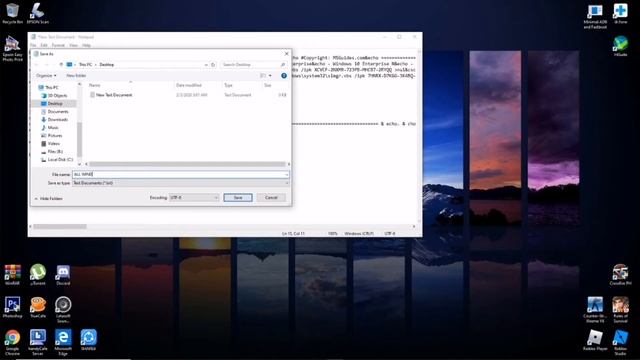Click the Notepad horizontal scrollbar thumb

[x=60, y=227]
